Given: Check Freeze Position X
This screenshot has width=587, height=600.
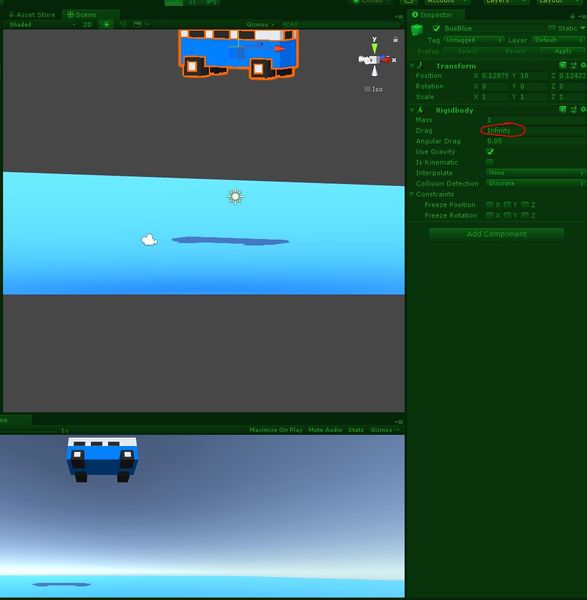Looking at the screenshot, I should point(489,205).
